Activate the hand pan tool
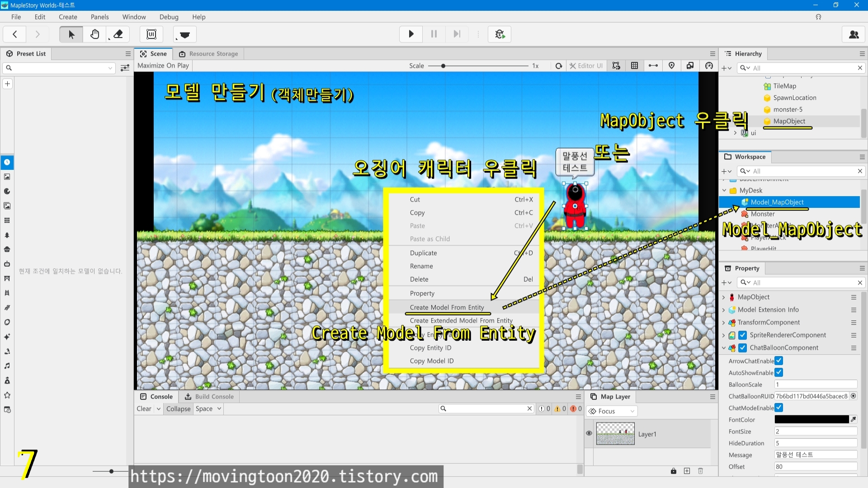The image size is (868, 488). tap(95, 34)
